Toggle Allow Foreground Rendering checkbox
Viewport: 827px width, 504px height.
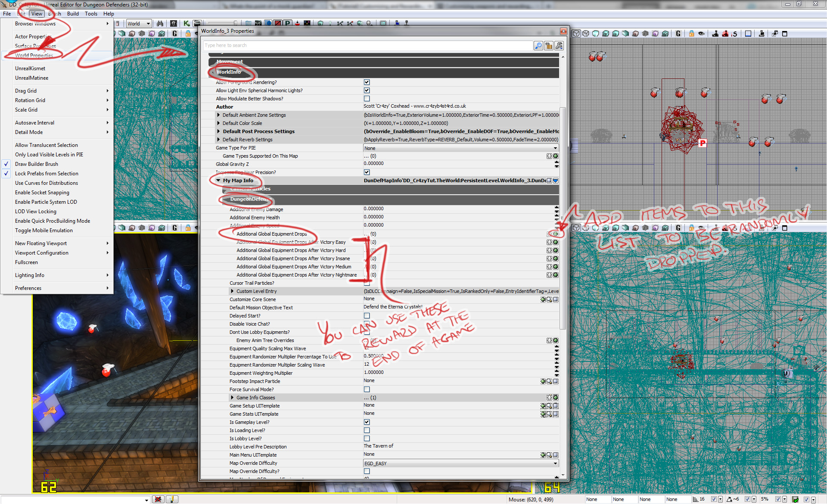[x=367, y=82]
